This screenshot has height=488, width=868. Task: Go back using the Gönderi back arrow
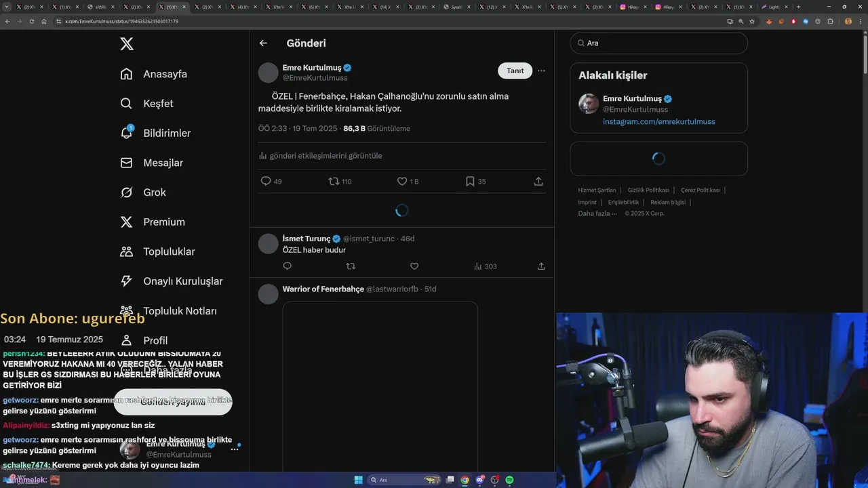[x=263, y=43]
